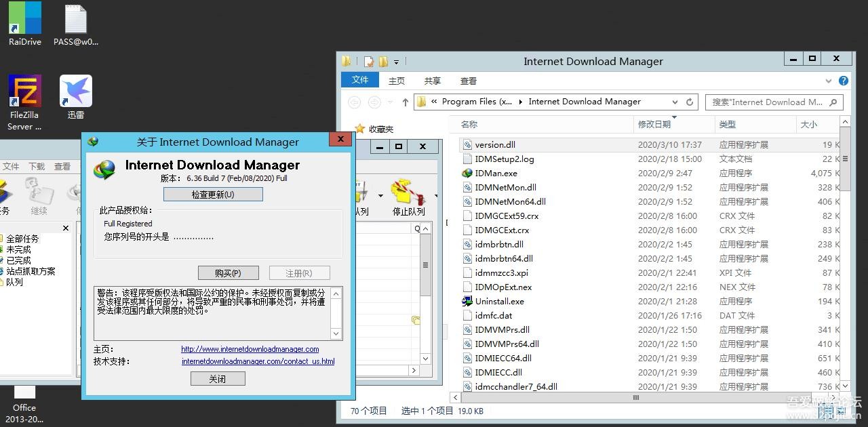Screen dimensions: 868x427
Task: Sort files by the 名称 column header
Action: coord(545,125)
